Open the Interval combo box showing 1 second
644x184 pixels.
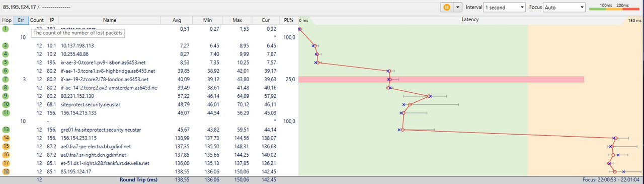pos(505,8)
